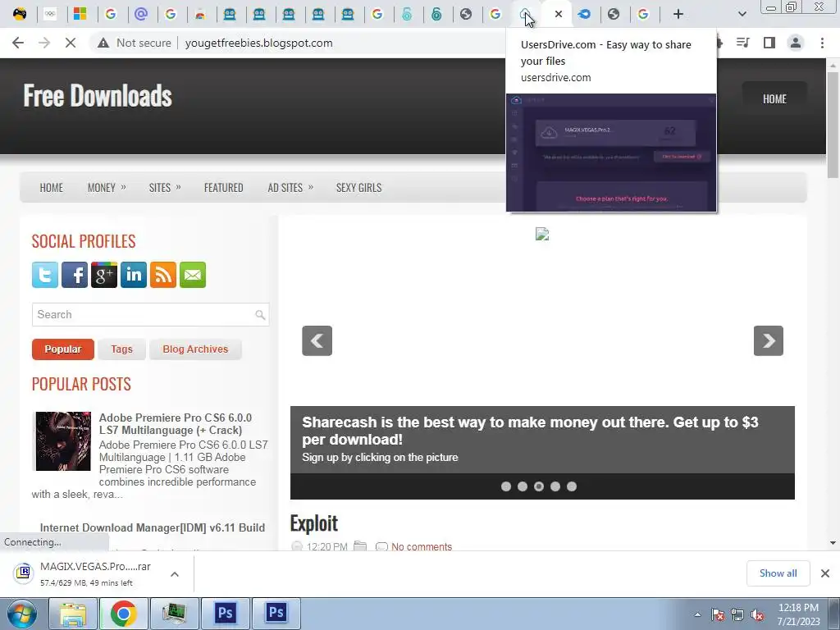This screenshot has width=840, height=630.
Task: Open the Chrome side panel
Action: (x=769, y=43)
